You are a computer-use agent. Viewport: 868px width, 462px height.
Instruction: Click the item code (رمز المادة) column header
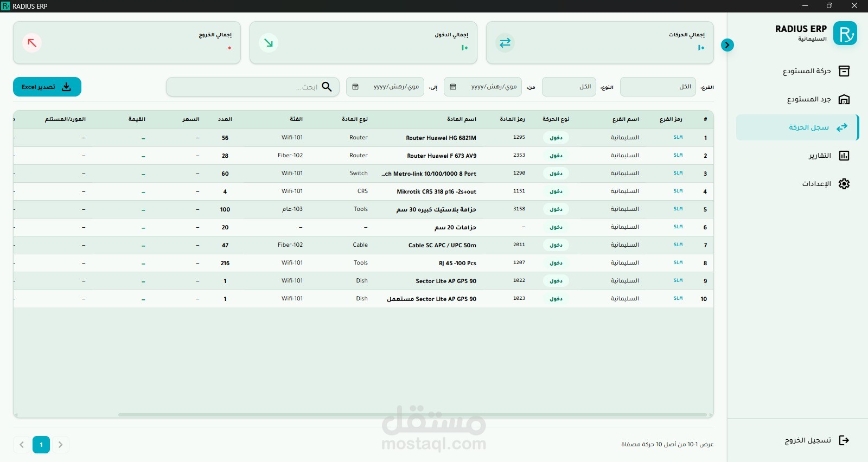513,119
